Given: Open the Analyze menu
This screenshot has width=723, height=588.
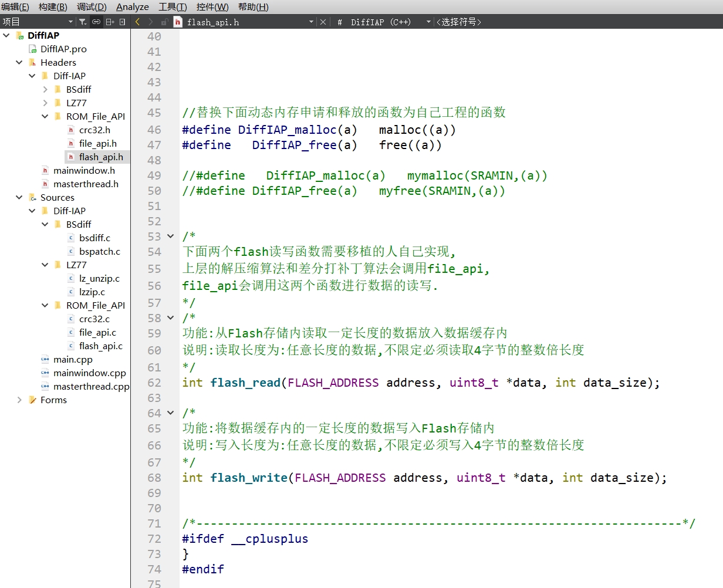Looking at the screenshot, I should 133,7.
